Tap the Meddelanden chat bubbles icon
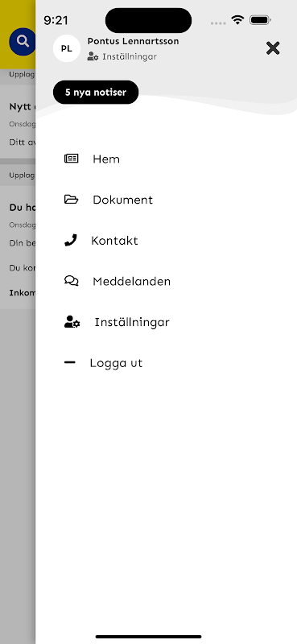Screen dimensions: 297x644 coord(72,281)
